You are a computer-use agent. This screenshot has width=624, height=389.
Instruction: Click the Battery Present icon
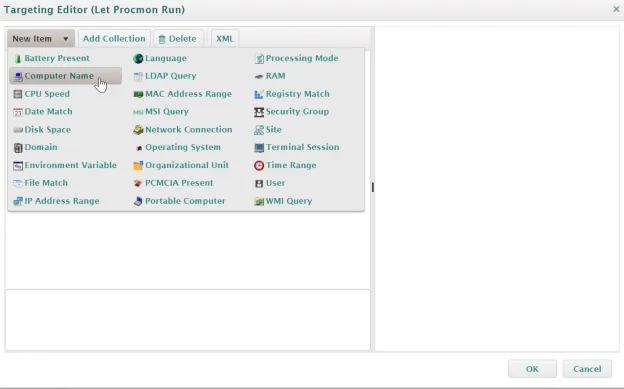pos(18,59)
